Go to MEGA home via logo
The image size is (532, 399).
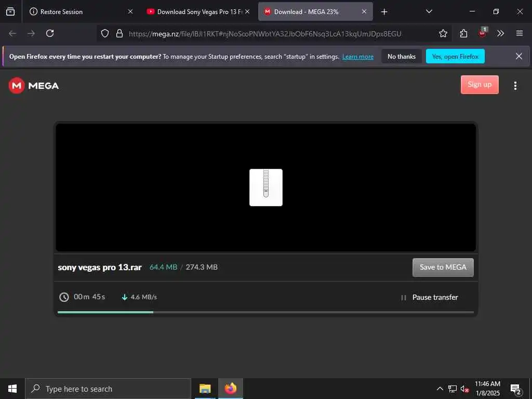pos(34,86)
